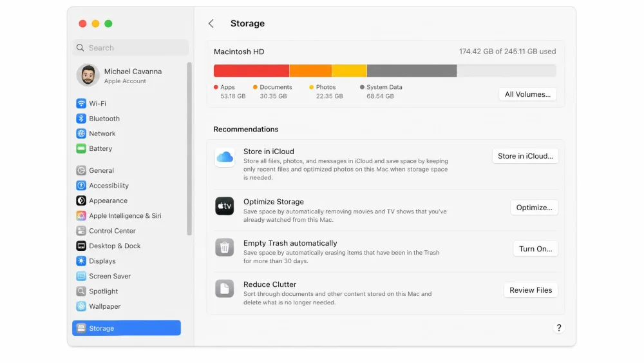
Task: Select Wallpaper in the sidebar
Action: (x=126, y=306)
